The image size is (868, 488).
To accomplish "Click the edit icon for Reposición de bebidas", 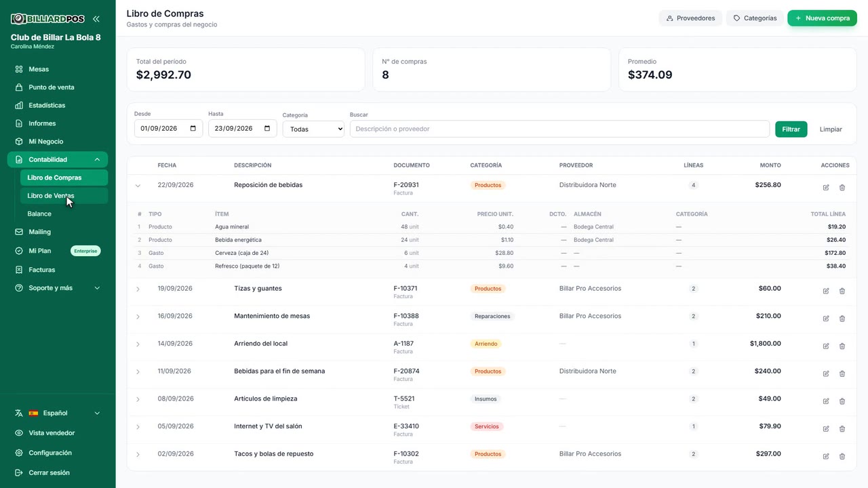I will pos(826,188).
